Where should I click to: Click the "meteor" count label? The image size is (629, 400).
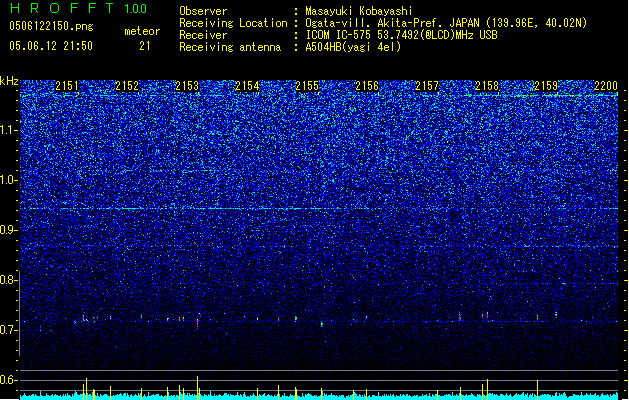coord(142,31)
